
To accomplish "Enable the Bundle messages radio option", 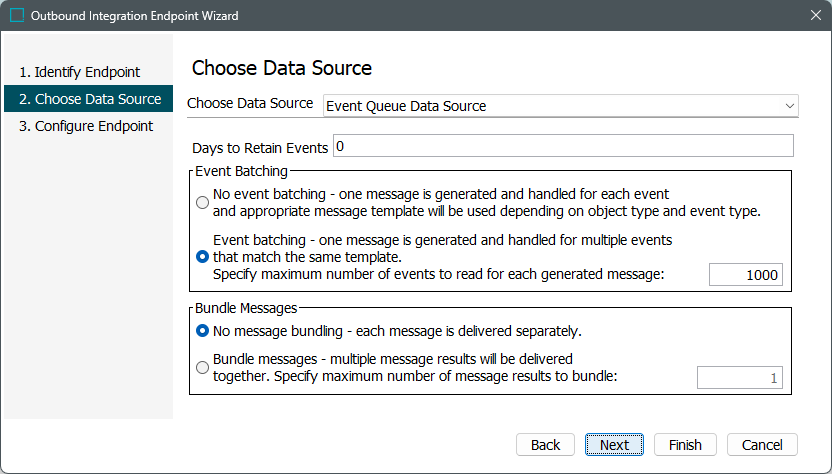I will point(203,367).
